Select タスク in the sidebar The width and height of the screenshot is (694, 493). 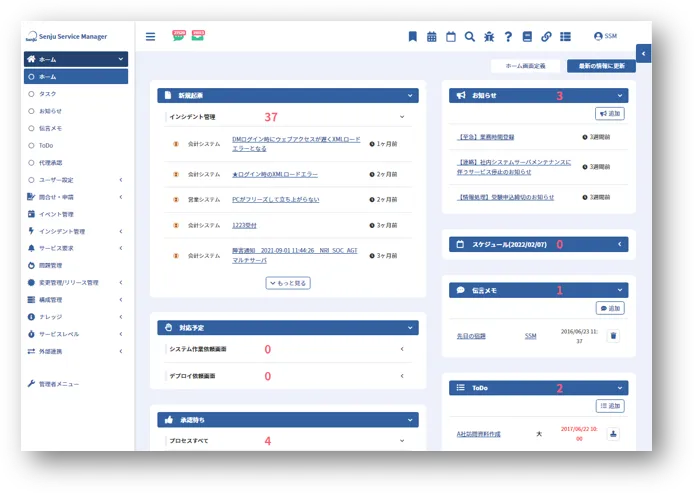[x=48, y=93]
